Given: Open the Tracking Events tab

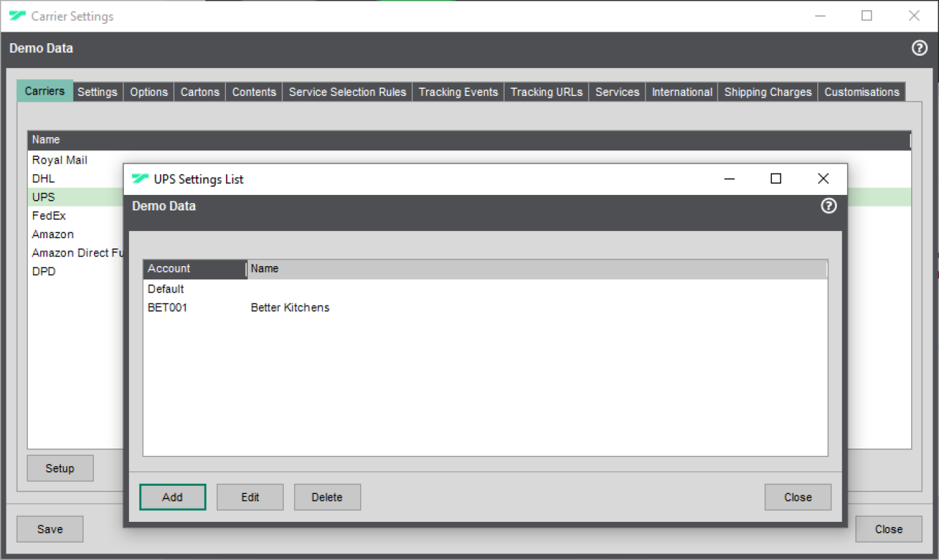Looking at the screenshot, I should click(x=458, y=92).
